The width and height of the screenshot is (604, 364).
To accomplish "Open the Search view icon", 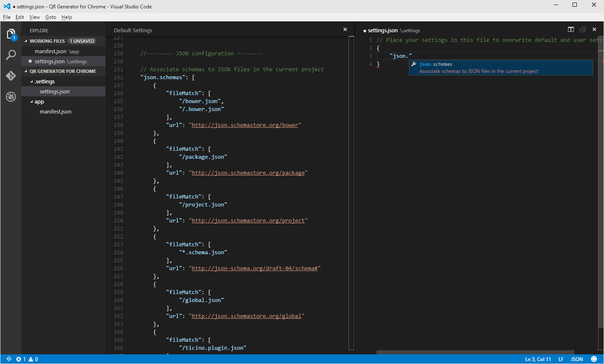I will (11, 55).
